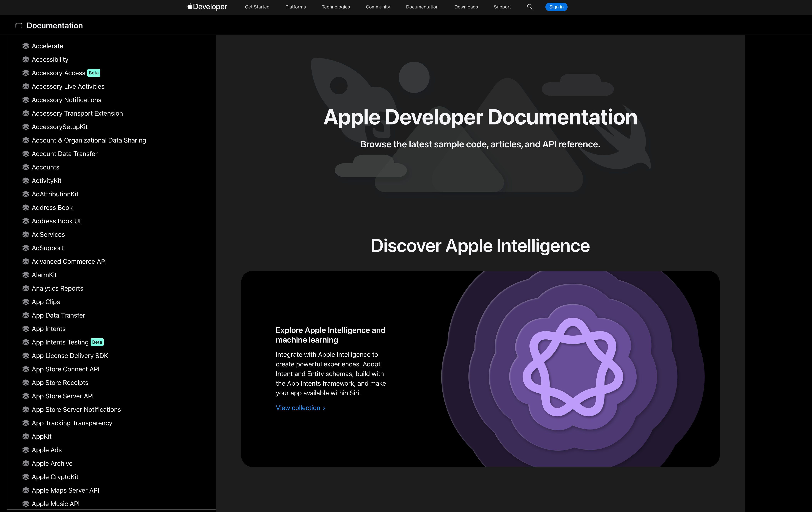Screen dimensions: 812x512
Task: Click the Apple Developer logo
Action: coord(207,7)
